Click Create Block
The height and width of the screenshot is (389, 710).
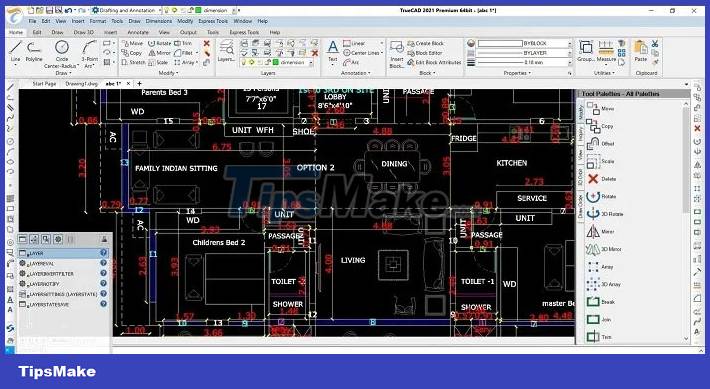(426, 43)
